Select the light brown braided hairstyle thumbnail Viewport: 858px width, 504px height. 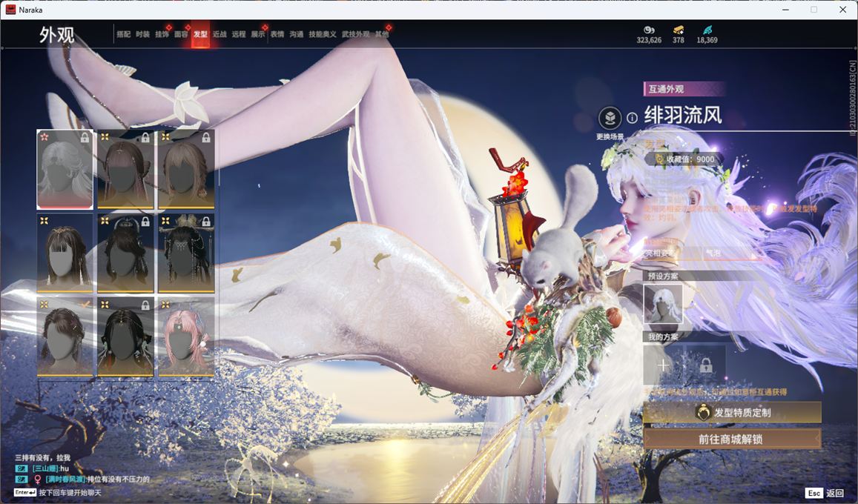(186, 170)
